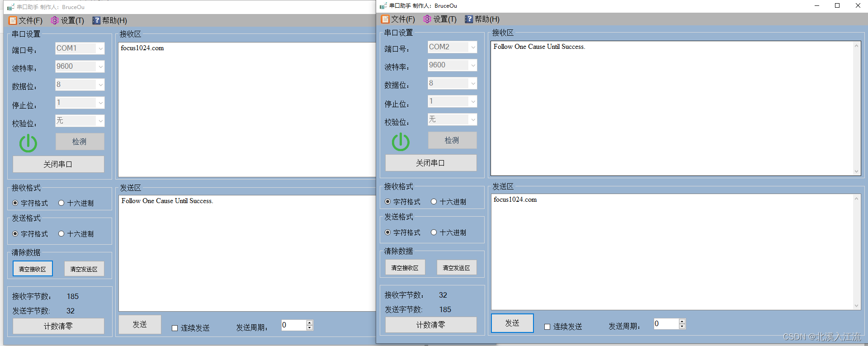This screenshot has height=346, width=868.
Task: Expand COM2 port number dropdown
Action: 473,47
